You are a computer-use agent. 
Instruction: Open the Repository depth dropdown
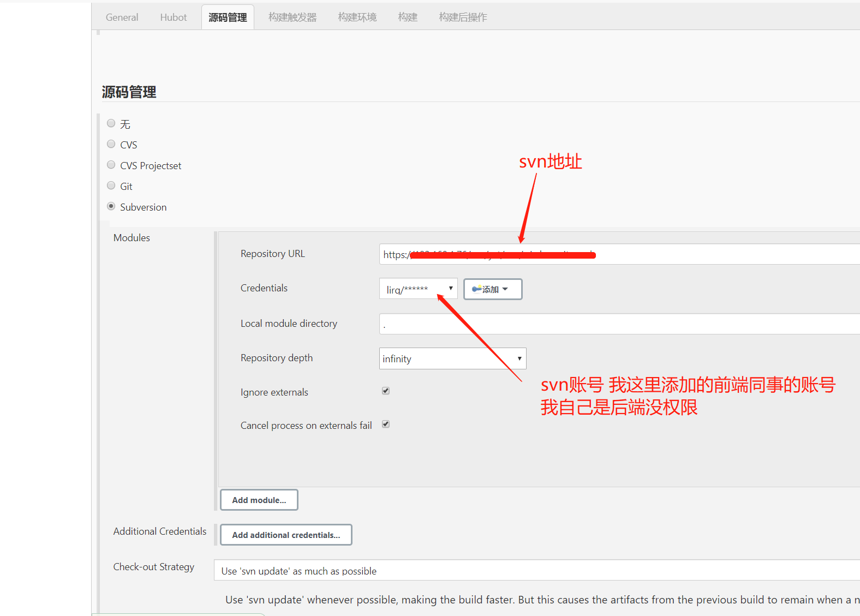[x=453, y=358]
